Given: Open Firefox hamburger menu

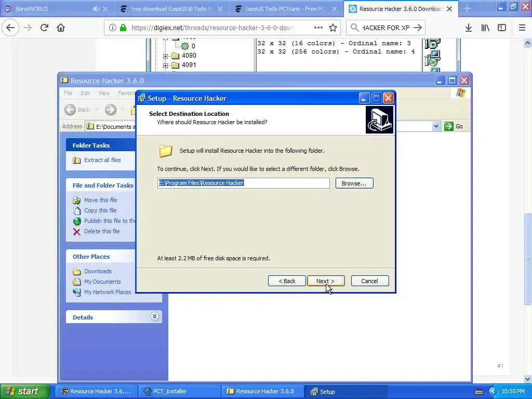Looking at the screenshot, I should coord(522,28).
